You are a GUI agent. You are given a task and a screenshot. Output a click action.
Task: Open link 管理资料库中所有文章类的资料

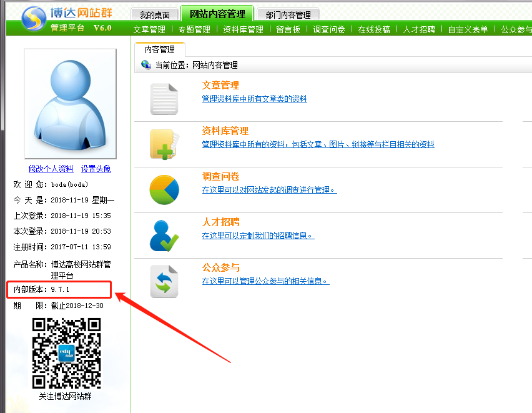tap(254, 99)
